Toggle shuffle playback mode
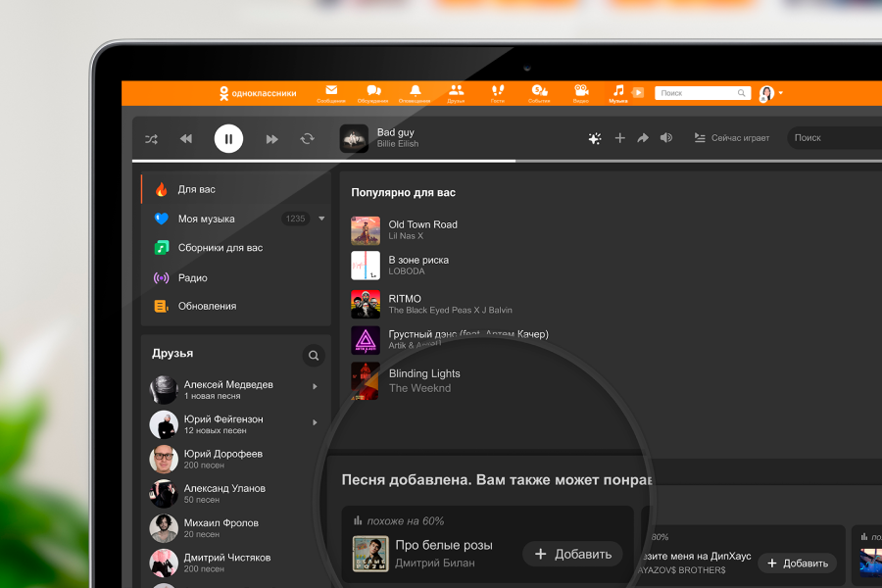This screenshot has height=588, width=882. click(x=151, y=139)
